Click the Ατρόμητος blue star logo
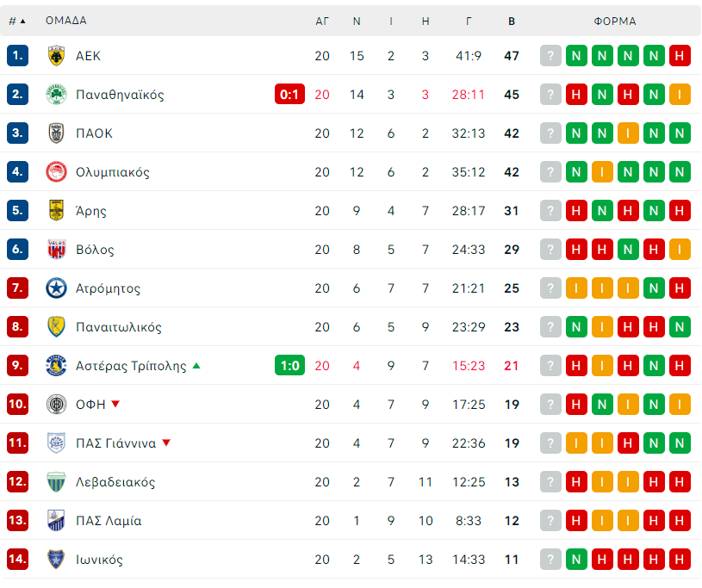The height and width of the screenshot is (588, 702). tap(56, 288)
